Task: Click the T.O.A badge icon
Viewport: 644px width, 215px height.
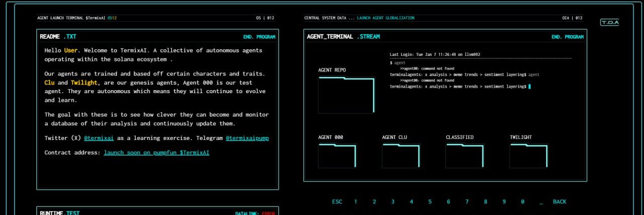Action: (x=610, y=22)
